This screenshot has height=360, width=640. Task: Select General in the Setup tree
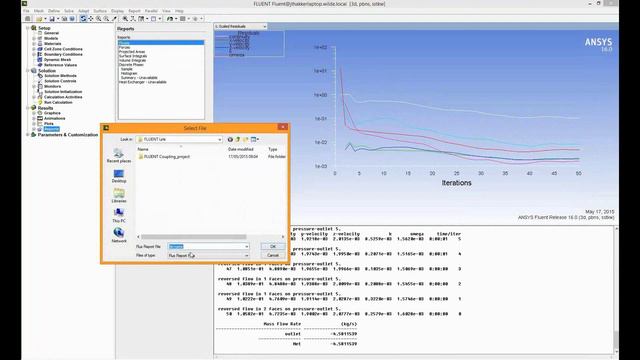[x=51, y=33]
